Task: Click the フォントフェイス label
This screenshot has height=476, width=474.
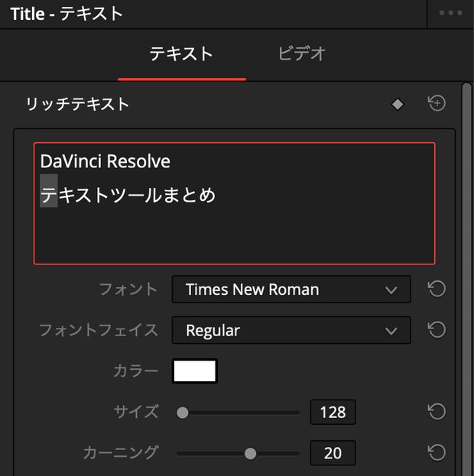Action: pos(99,330)
